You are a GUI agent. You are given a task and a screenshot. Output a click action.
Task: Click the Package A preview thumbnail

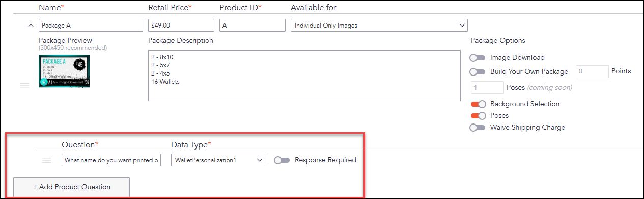(64, 71)
